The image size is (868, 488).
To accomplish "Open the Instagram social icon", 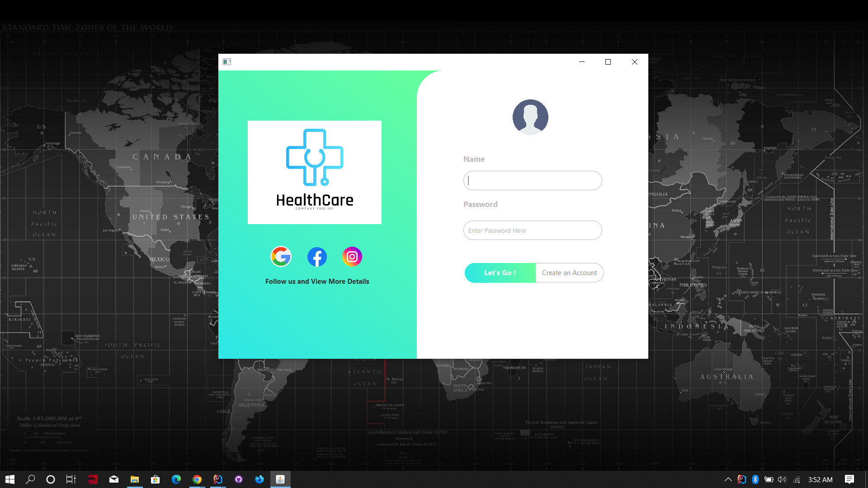I will point(352,256).
